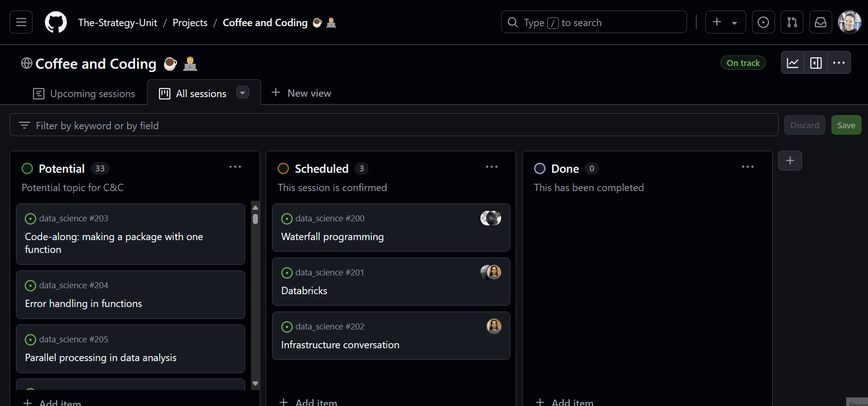Open the project's three-dot menu

839,63
